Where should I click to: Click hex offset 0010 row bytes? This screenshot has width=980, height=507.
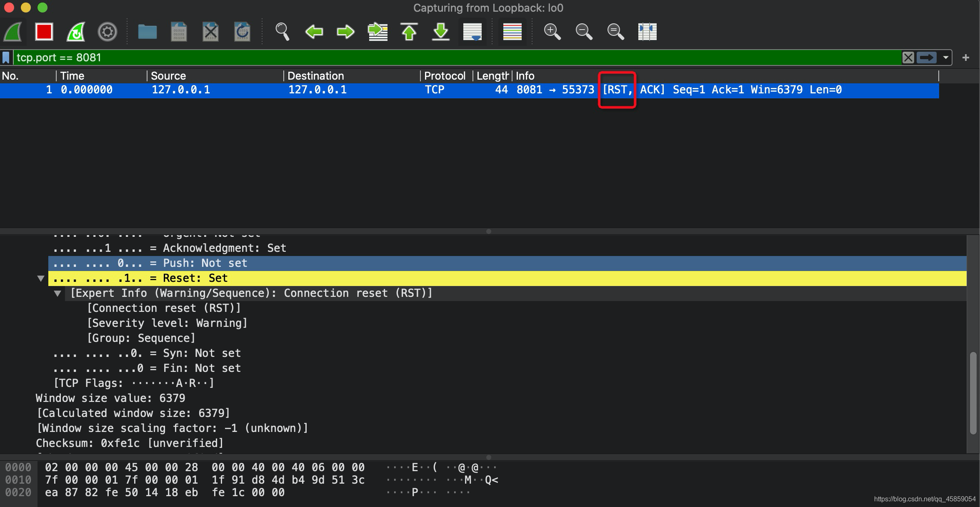(x=205, y=480)
